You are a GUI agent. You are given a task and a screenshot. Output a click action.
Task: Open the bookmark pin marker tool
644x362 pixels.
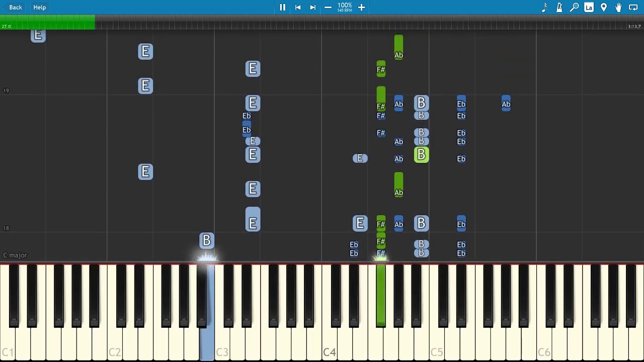(x=604, y=8)
